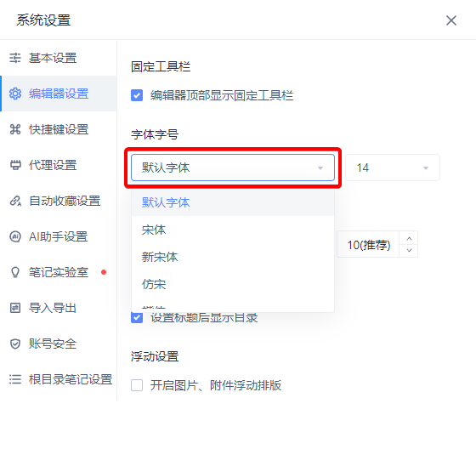Click the shield icon beside 账号安全
This screenshot has height=449, width=476.
pos(15,344)
